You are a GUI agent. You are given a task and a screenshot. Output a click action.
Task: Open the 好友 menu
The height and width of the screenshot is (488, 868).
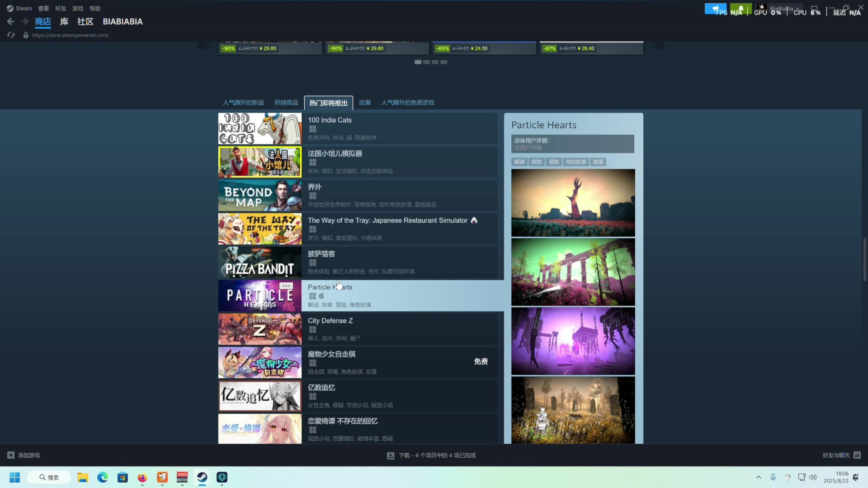point(61,8)
